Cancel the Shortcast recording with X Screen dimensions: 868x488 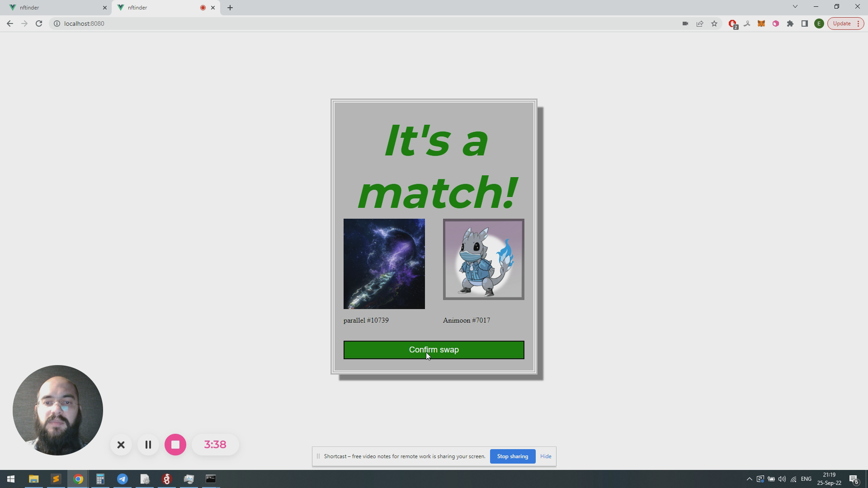121,445
